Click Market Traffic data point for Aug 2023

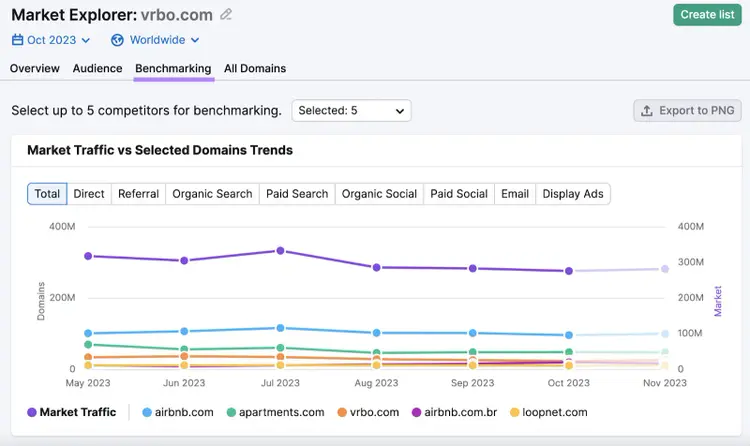pos(376,268)
